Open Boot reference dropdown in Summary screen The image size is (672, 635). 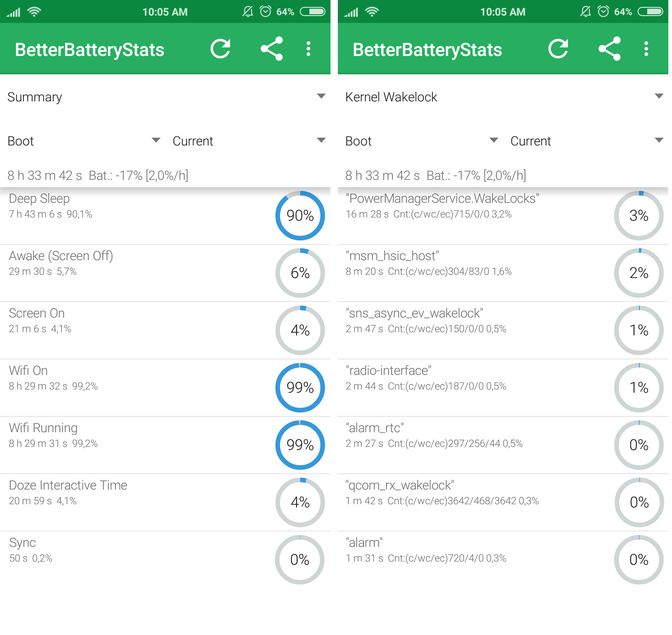84,141
